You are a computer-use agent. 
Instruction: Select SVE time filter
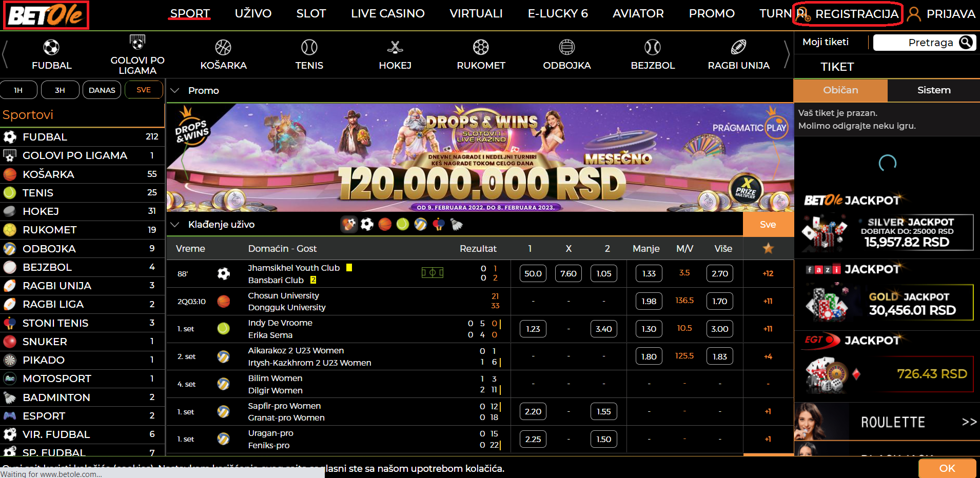[x=144, y=90]
